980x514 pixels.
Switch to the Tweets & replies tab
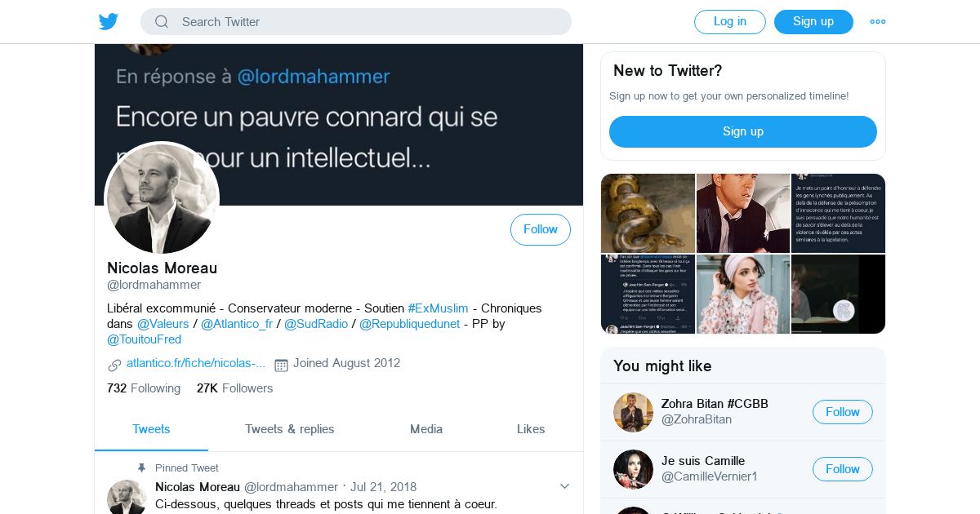(x=289, y=429)
